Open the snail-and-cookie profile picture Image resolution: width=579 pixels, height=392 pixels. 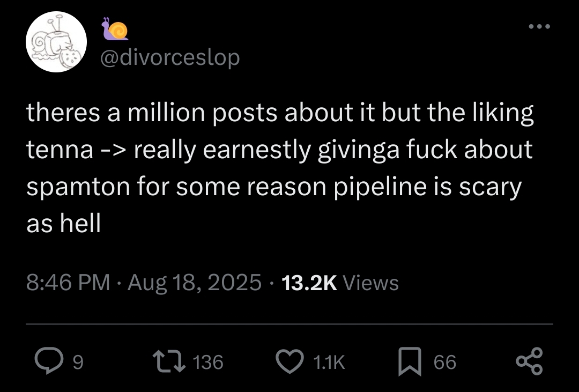(x=56, y=41)
